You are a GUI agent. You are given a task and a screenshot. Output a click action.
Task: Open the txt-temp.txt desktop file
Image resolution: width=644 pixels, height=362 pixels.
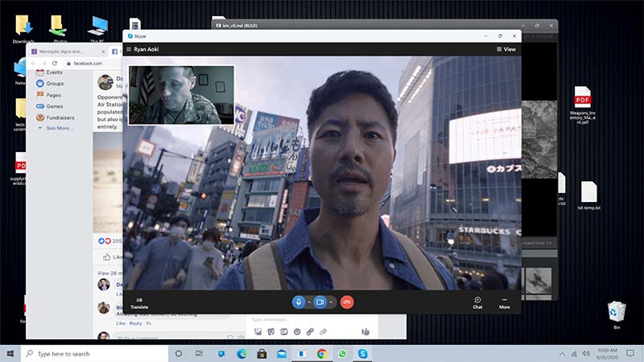click(588, 195)
